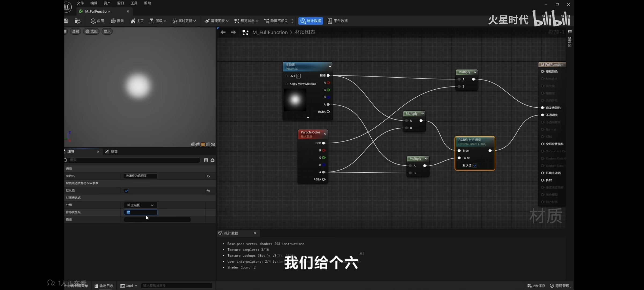This screenshot has width=644, height=290.
Task: Click the save asset floppy icon
Action: (x=66, y=21)
